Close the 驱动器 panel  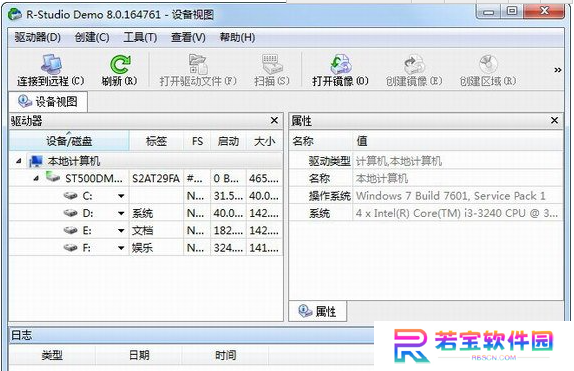[x=274, y=120]
